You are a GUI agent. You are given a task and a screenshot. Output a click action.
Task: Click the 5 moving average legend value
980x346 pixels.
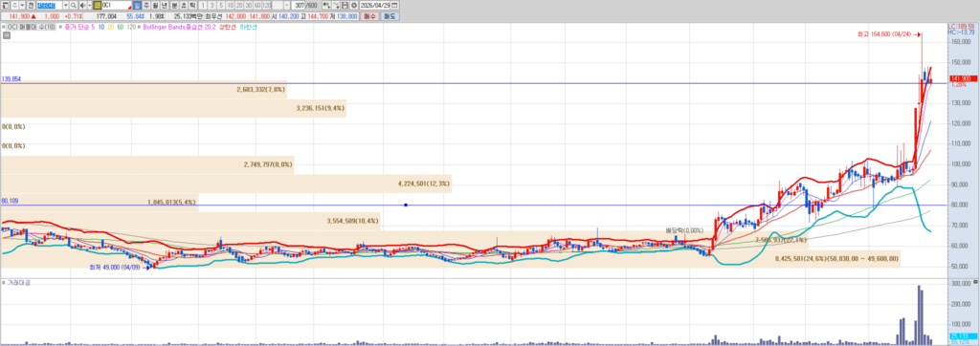coord(93,27)
